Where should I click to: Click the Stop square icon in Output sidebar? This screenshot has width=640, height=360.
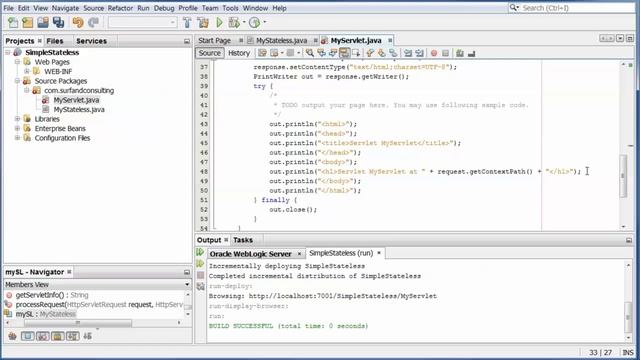[x=200, y=276]
